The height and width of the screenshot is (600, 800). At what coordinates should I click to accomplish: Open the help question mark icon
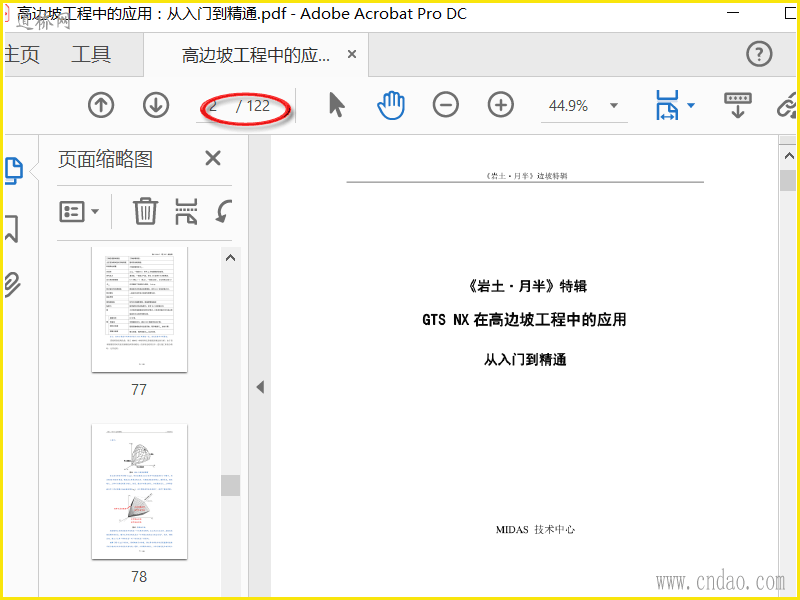(x=759, y=54)
